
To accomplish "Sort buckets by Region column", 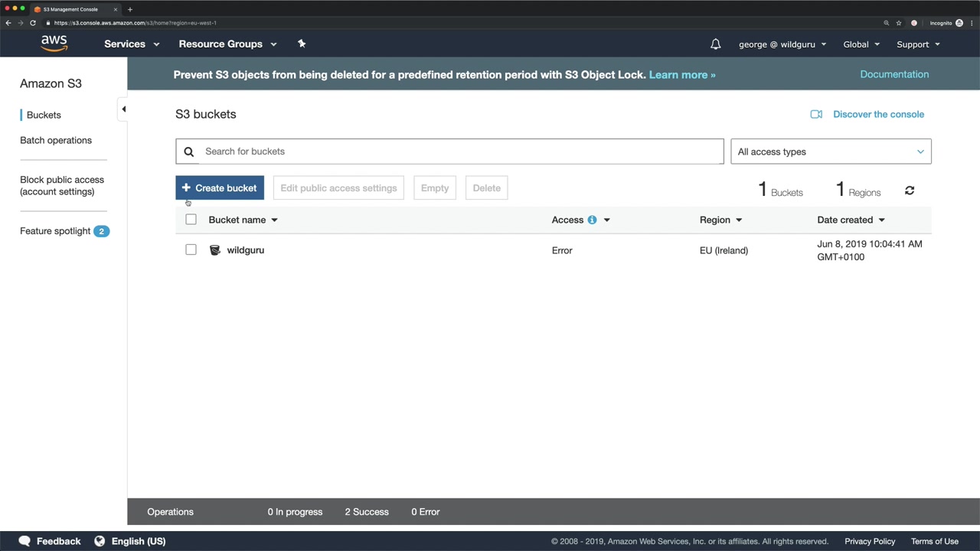I will (x=720, y=220).
